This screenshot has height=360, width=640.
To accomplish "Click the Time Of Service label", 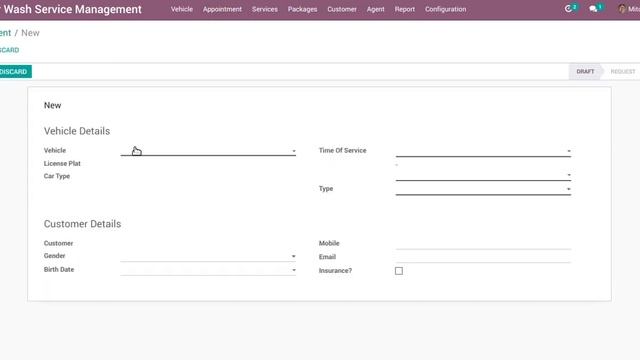I will coord(342,150).
